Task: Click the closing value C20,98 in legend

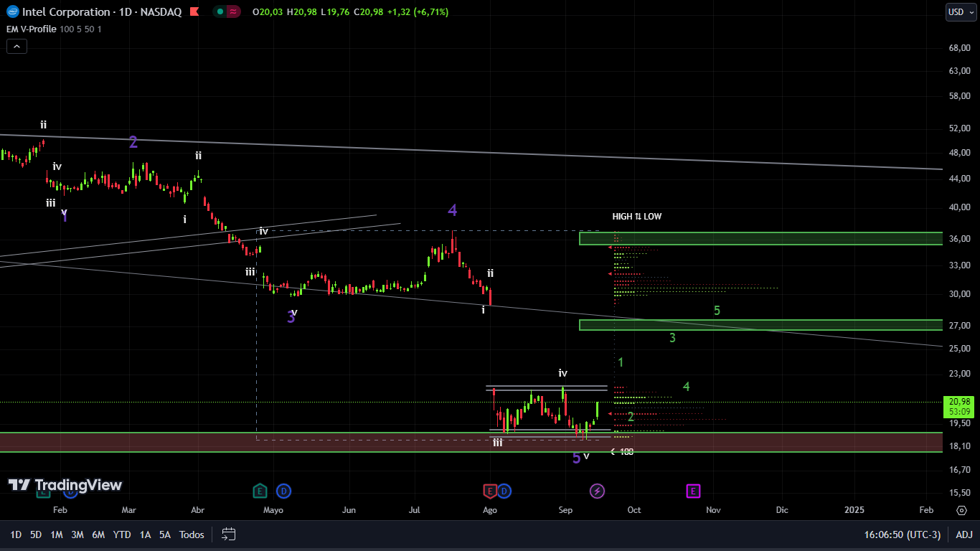Action: tap(369, 12)
